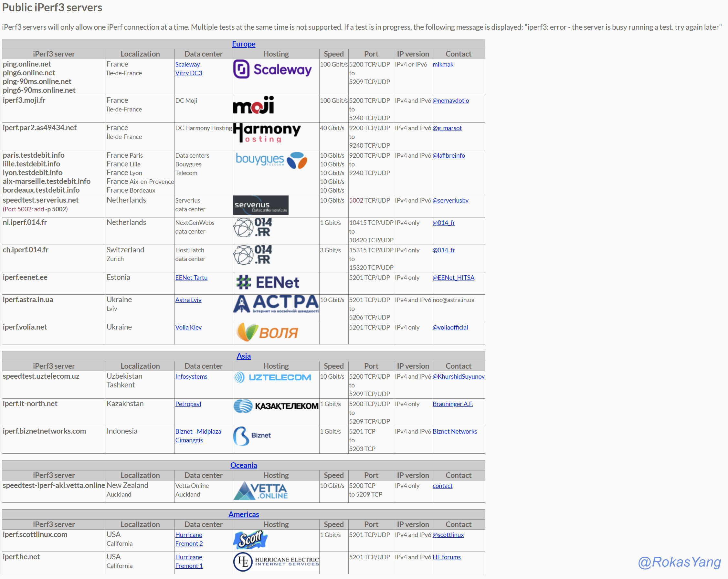Click the Scaleway hosting logo
Viewport: 728px width, 579px height.
coord(272,69)
